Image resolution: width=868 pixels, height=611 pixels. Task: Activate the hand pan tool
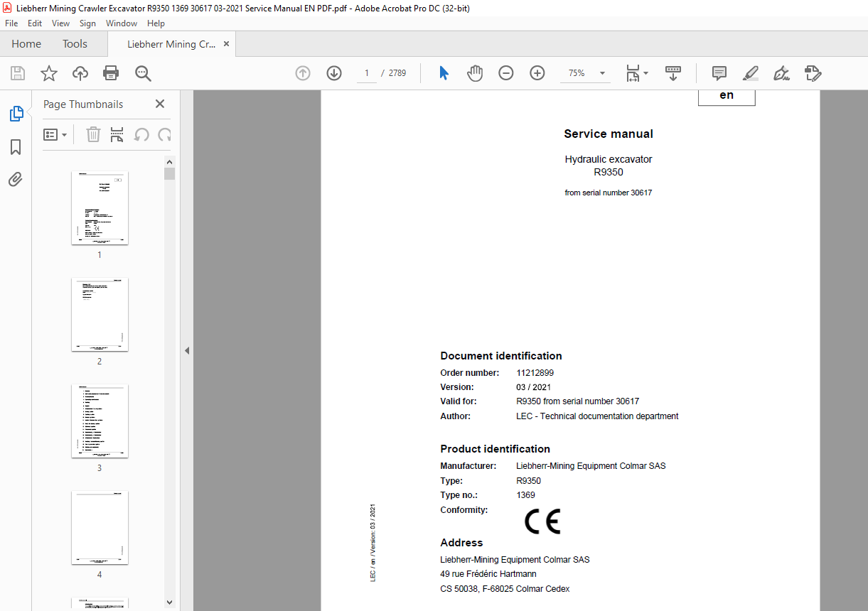(x=475, y=73)
